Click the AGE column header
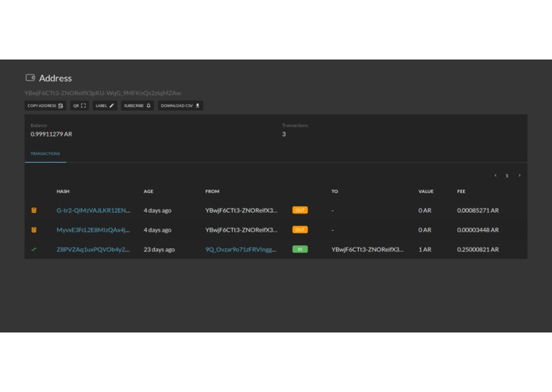552x392 pixels. [149, 191]
